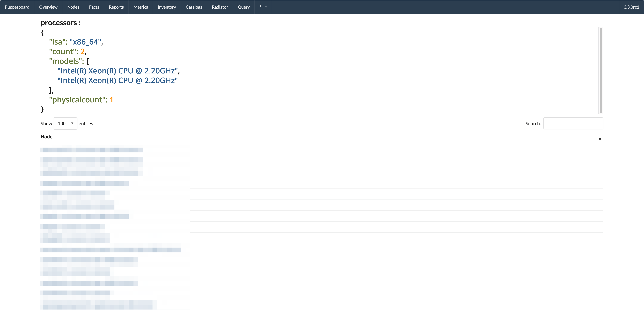This screenshot has height=312, width=644.
Task: Open the Radiator view
Action: click(x=220, y=7)
